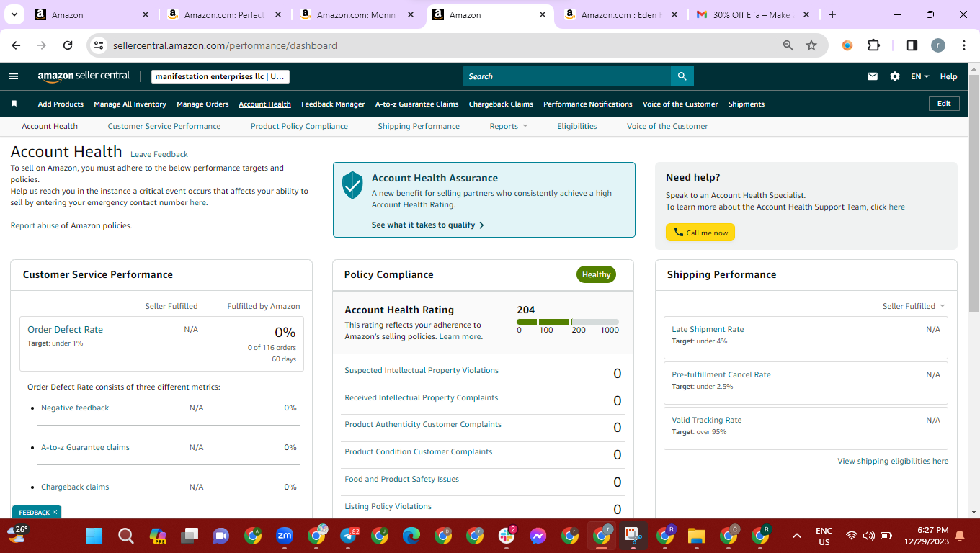Open the Learn more link under Account Health Rating
The image size is (980, 553).
pyautogui.click(x=460, y=336)
